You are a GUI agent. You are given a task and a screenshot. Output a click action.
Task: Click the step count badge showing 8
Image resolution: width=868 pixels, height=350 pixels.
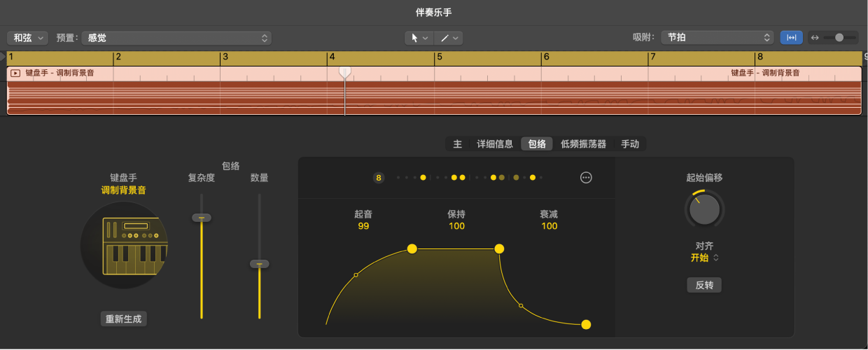(x=379, y=178)
